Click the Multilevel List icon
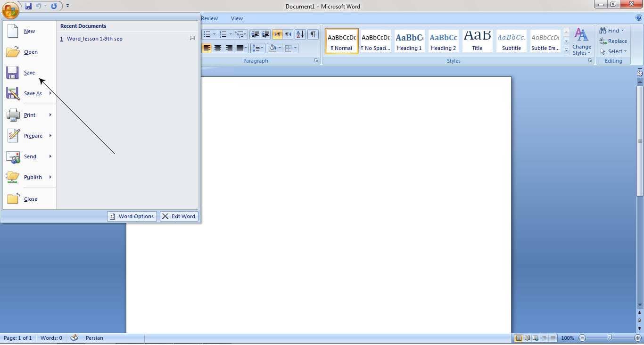Image resolution: width=644 pixels, height=345 pixels. coord(239,34)
